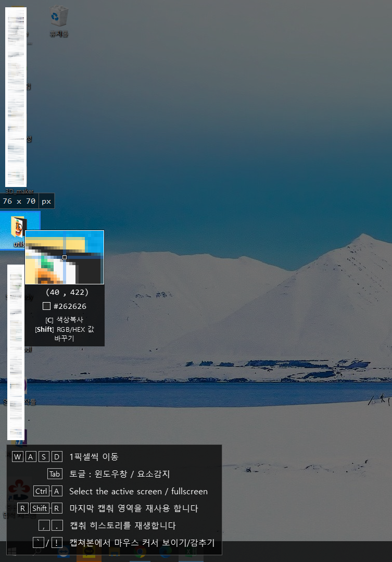The image size is (392, 562).
Task: Click the magnified pixel preview thumbnail
Action: click(x=65, y=257)
